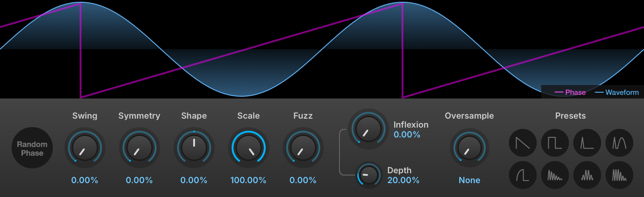
Task: Click the Fuzz value 0.00%
Action: click(303, 180)
